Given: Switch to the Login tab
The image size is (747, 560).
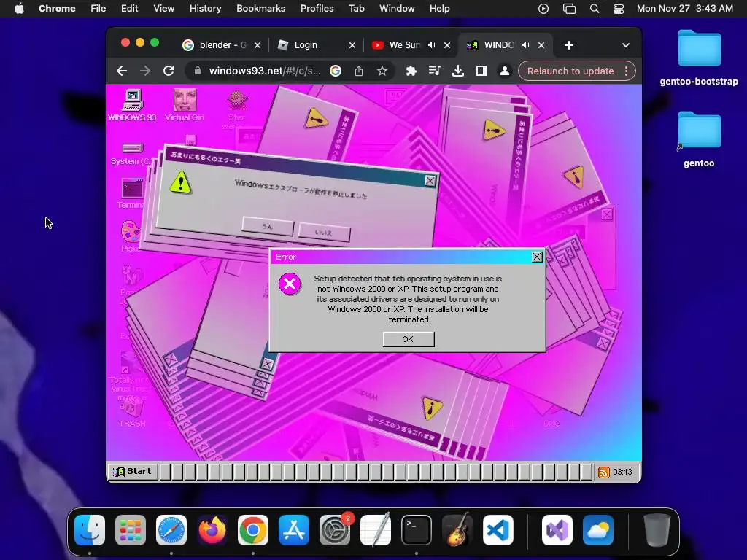Looking at the screenshot, I should click(317, 44).
